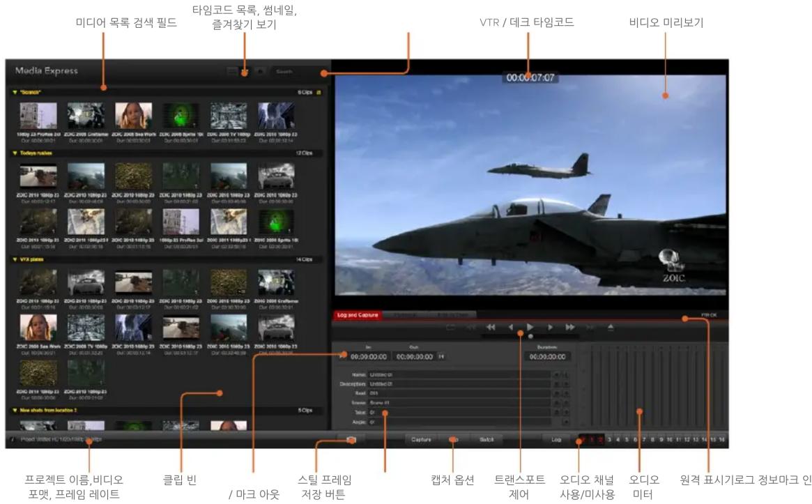The image size is (812, 504).
Task: Select the girl face clip in VFX plates bin
Action: pos(38,328)
